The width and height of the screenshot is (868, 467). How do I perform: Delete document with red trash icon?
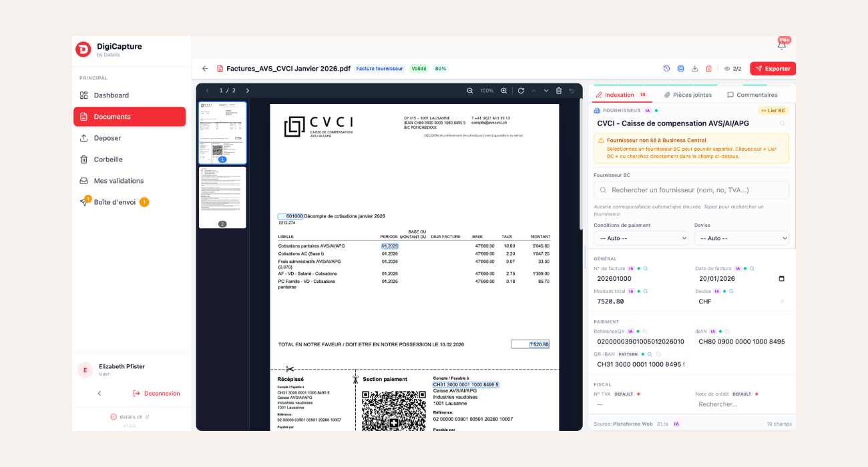tap(708, 69)
